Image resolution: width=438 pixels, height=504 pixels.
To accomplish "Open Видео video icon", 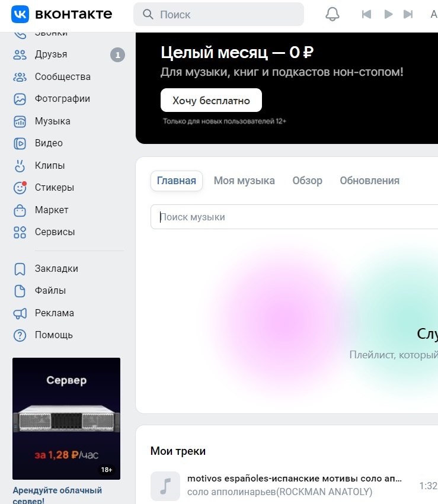I will [20, 143].
